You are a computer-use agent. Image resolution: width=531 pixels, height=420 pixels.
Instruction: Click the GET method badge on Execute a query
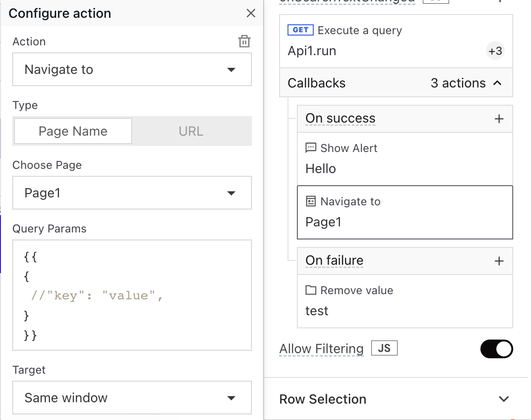click(x=300, y=29)
